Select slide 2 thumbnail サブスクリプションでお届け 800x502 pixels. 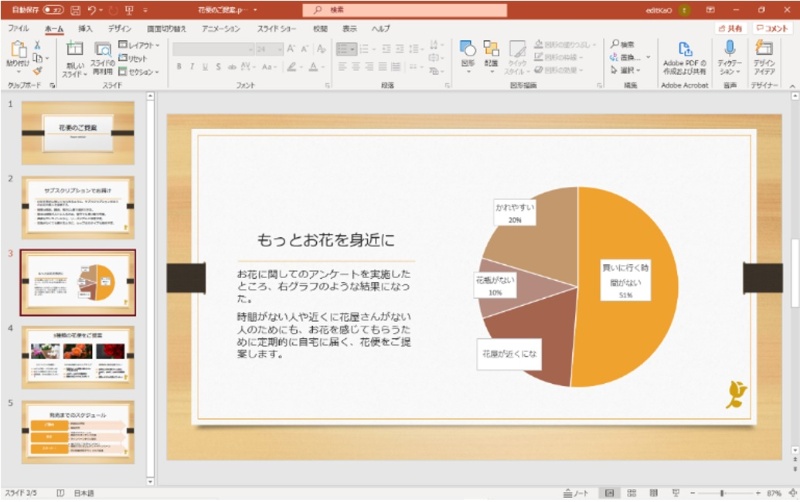(x=78, y=208)
